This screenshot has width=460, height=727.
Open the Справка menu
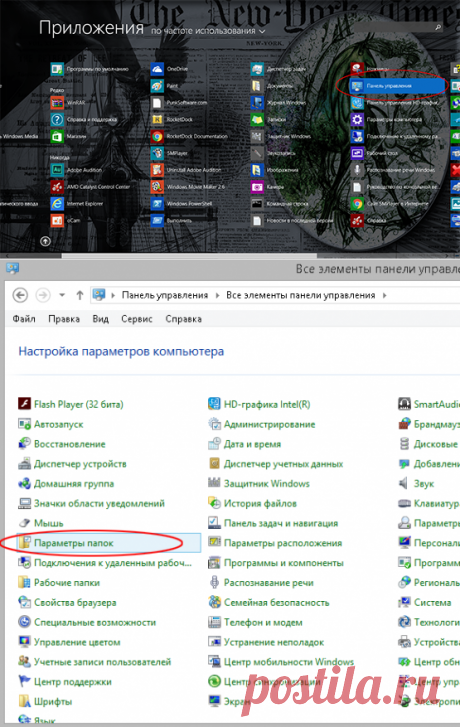tap(184, 319)
